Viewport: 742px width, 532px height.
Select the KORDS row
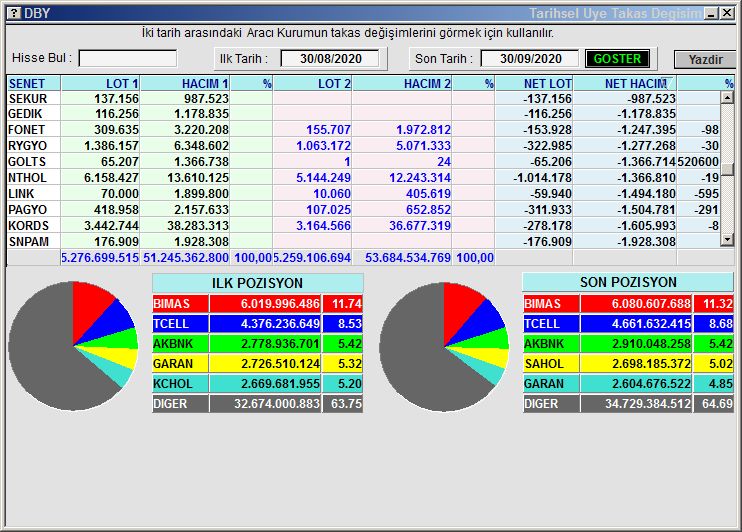pyautogui.click(x=363, y=226)
